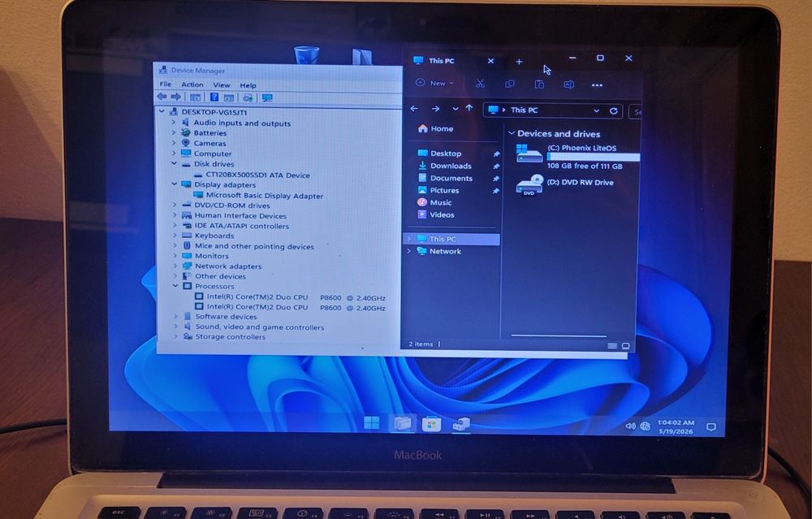Viewport: 812px width, 519px height.
Task: Click the scan hardware monitor toolbar icon
Action: coord(267,98)
